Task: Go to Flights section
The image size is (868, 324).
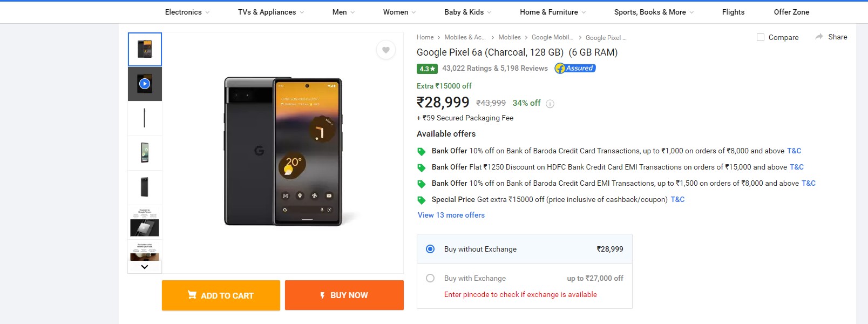Action: 733,12
